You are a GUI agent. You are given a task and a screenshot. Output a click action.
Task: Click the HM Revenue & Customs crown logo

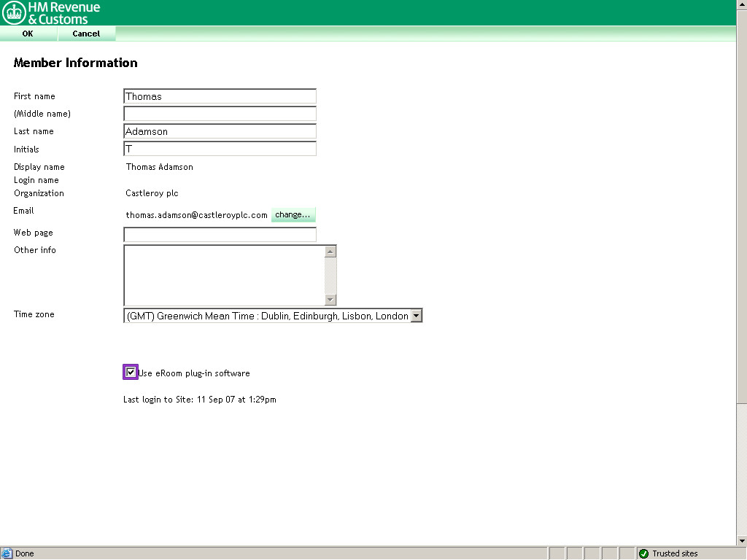[x=14, y=12]
